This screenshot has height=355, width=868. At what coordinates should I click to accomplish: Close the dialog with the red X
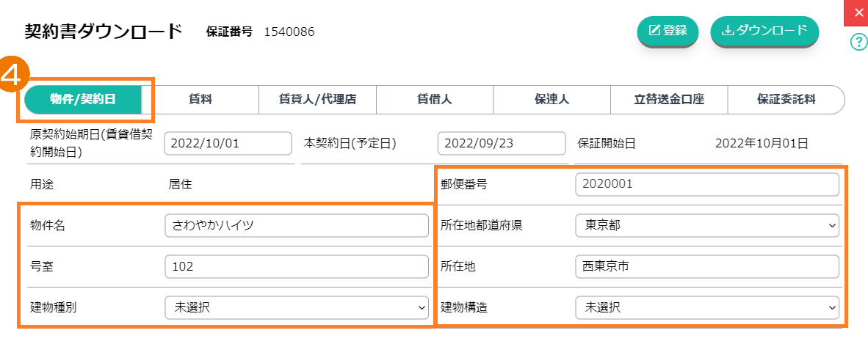(859, 13)
